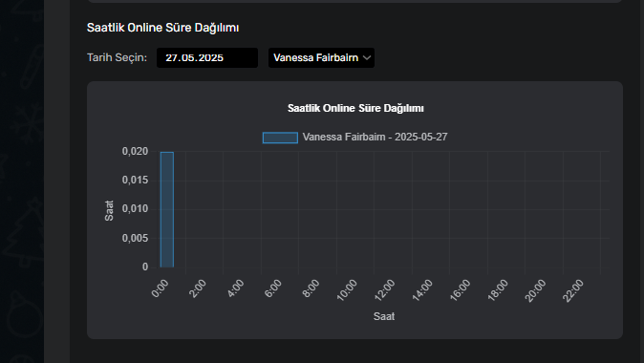
Task: Select the 27.05.2025 date input field
Action: pos(207,58)
